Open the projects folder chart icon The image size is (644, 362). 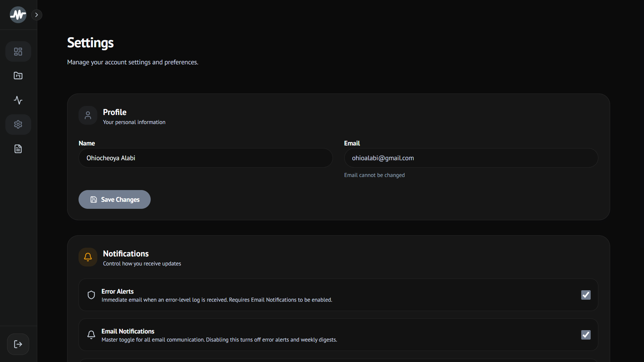click(x=18, y=76)
